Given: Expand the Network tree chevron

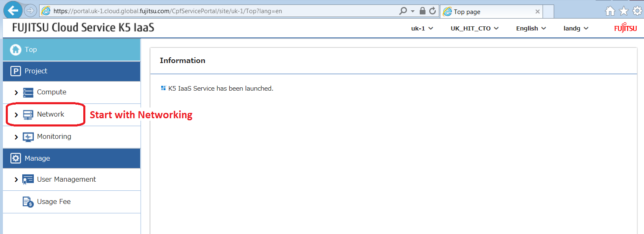Looking at the screenshot, I should (x=16, y=115).
